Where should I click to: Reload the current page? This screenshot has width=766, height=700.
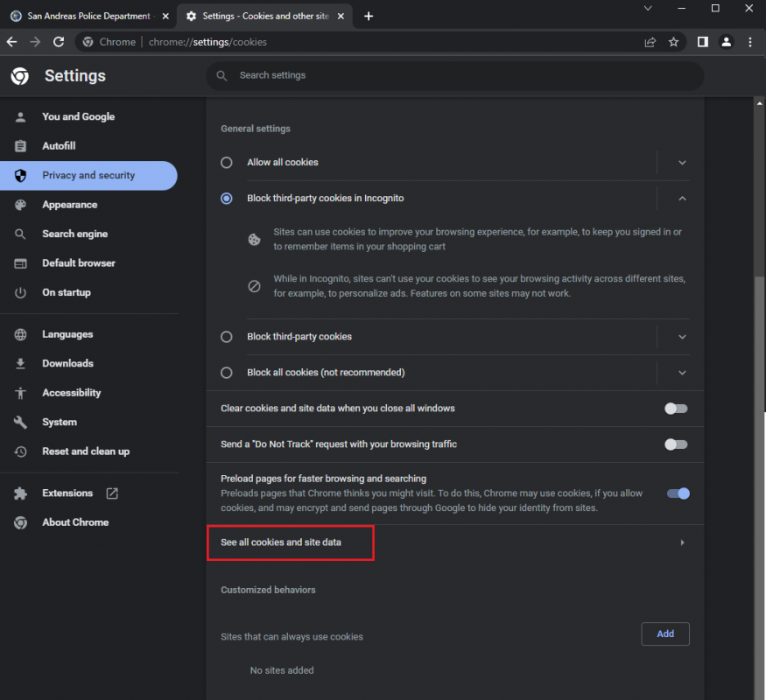(x=59, y=42)
